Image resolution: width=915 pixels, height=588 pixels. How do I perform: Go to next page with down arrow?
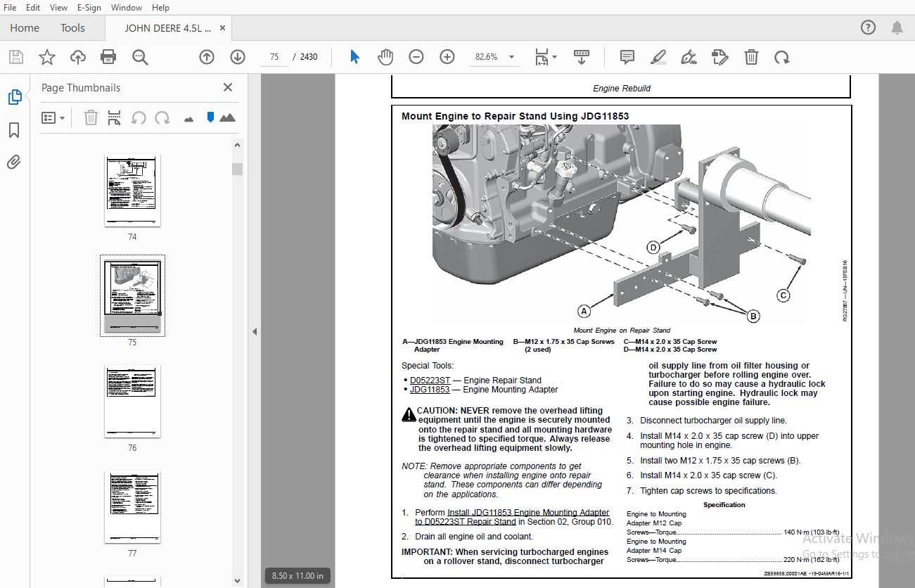click(x=238, y=57)
